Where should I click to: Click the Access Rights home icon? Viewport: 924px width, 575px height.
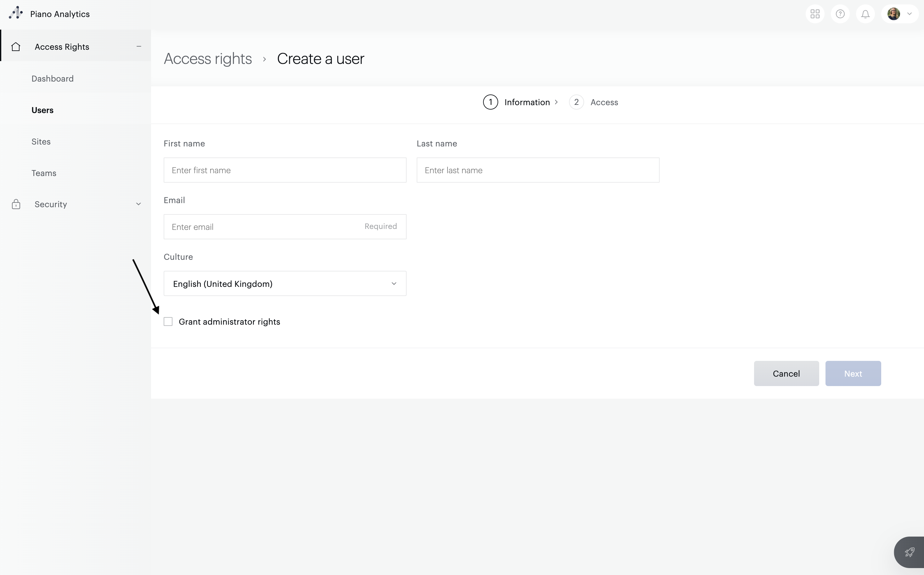[16, 46]
